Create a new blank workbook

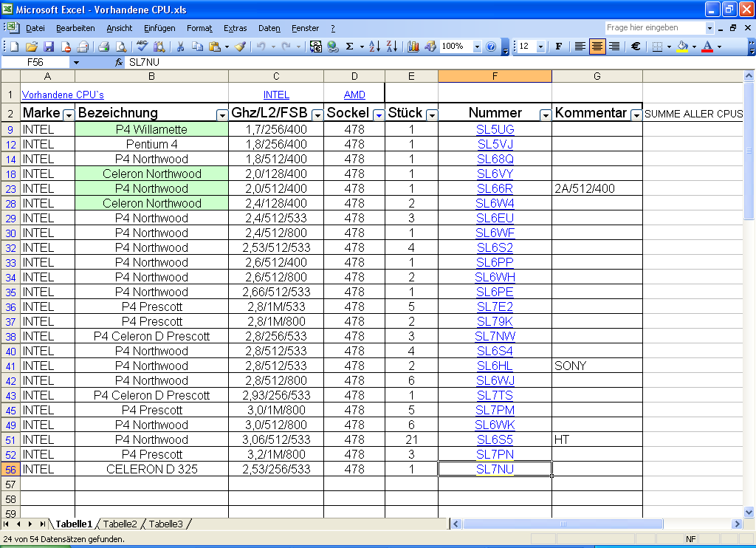15,47
